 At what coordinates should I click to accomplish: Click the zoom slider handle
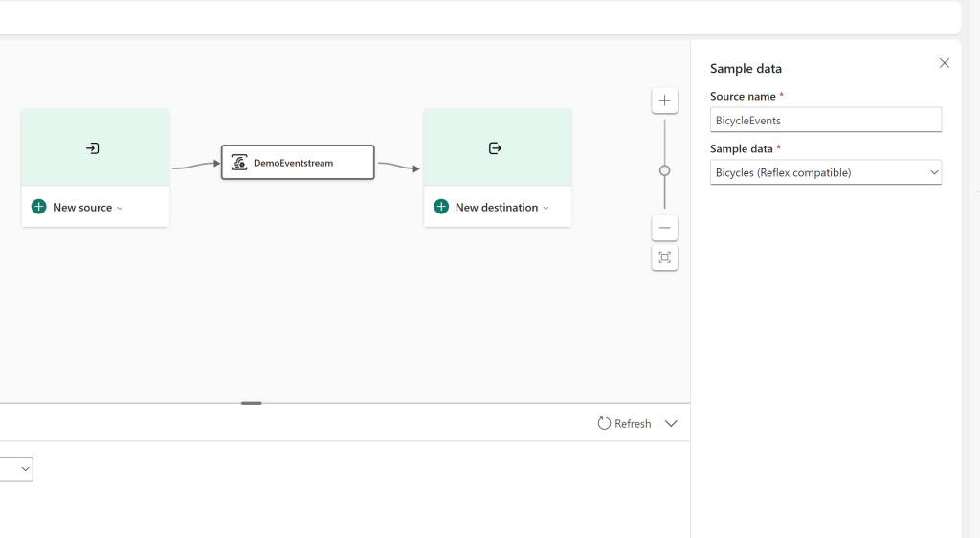tap(664, 170)
